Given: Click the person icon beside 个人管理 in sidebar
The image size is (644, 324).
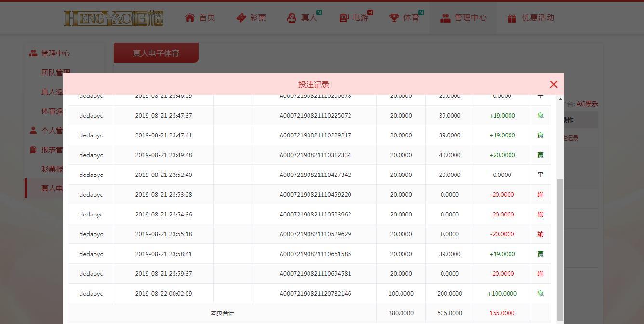Looking at the screenshot, I should (33, 130).
